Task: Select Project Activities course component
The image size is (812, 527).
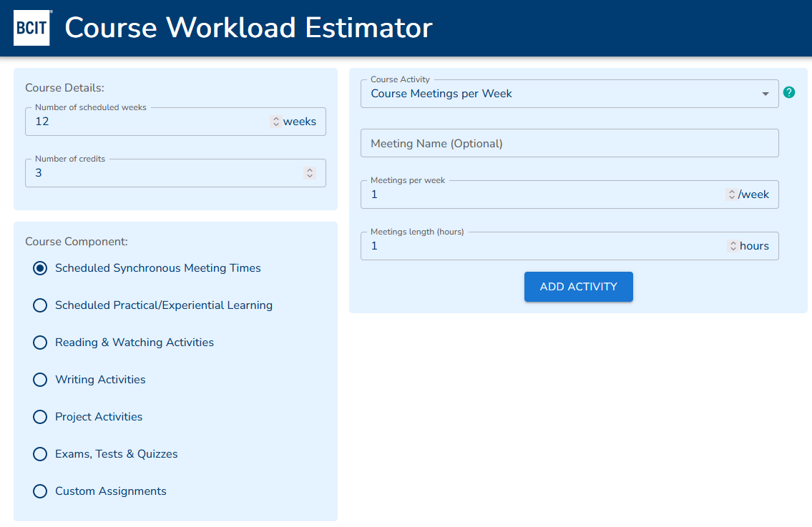Action: 40,417
